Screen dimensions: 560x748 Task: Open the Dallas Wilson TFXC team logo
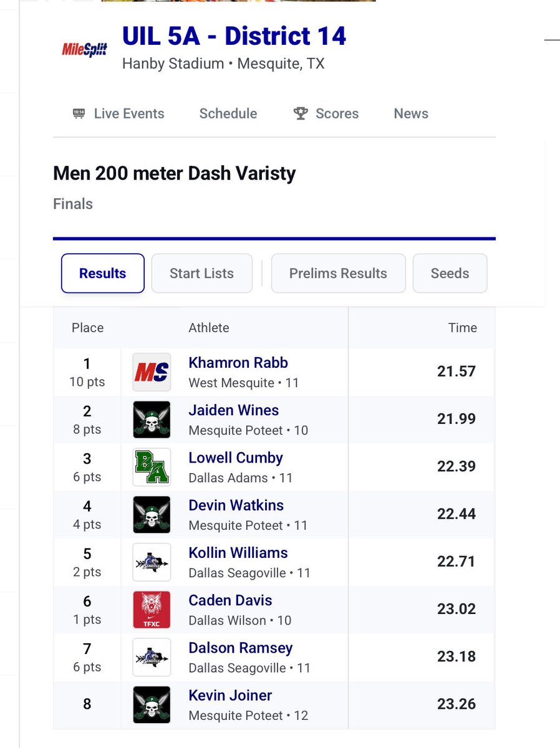click(152, 610)
